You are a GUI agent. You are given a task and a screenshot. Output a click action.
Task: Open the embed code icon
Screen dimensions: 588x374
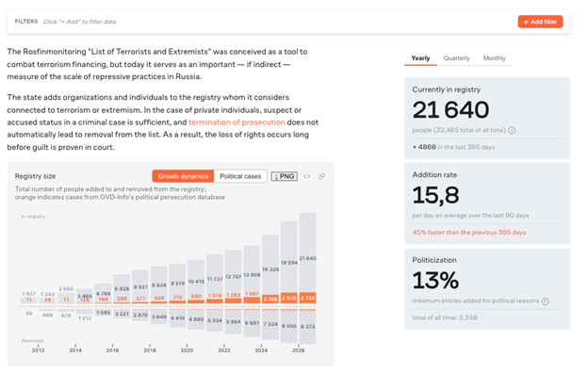[307, 176]
